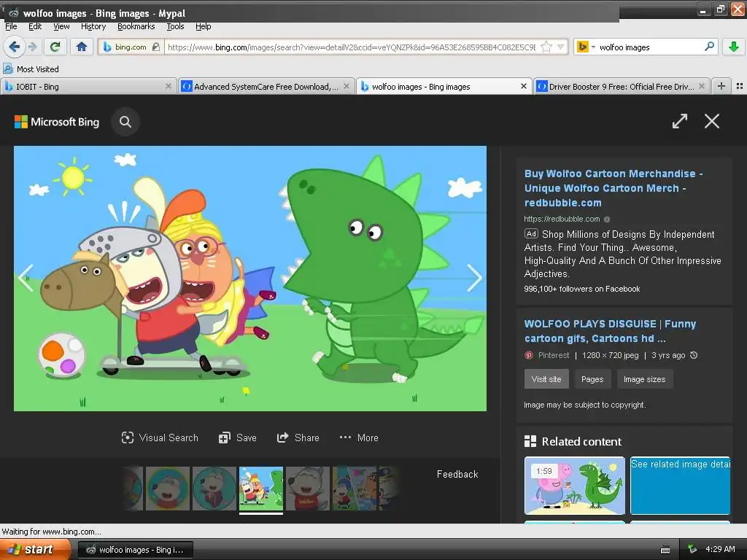Image resolution: width=747 pixels, height=560 pixels.
Task: Open the Bookmarks menu
Action: (x=136, y=27)
